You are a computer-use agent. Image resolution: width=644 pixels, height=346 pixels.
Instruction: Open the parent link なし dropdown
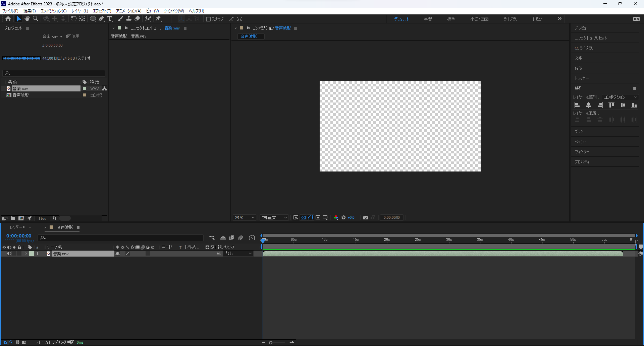tap(238, 254)
